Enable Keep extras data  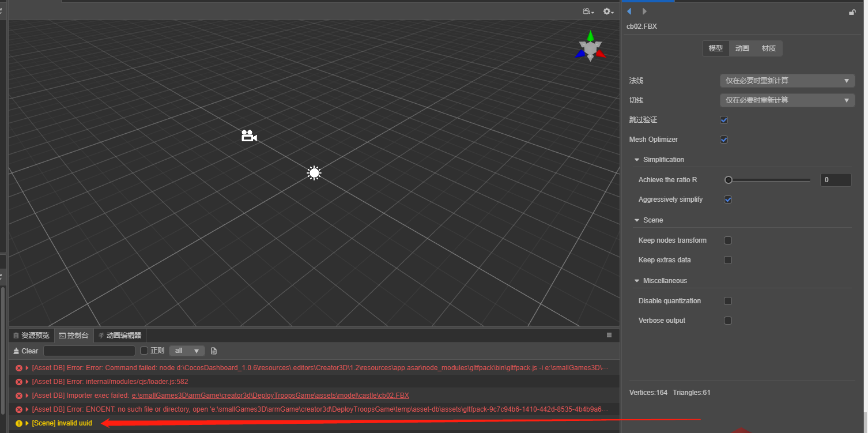[x=728, y=260]
